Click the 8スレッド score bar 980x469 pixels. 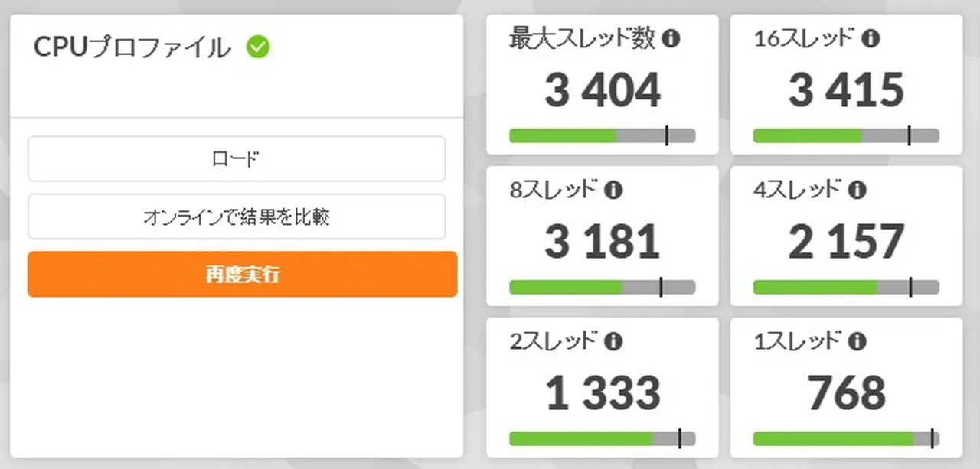click(602, 287)
